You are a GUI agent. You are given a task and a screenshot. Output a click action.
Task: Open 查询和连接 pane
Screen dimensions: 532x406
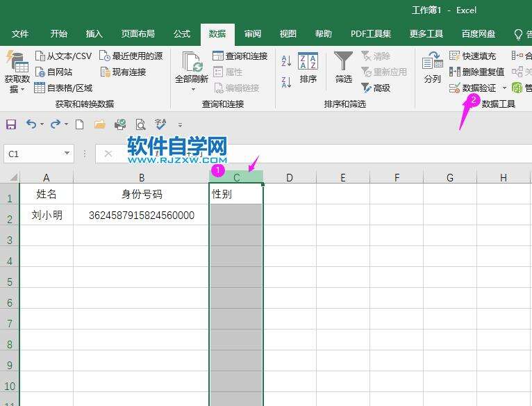click(240, 56)
